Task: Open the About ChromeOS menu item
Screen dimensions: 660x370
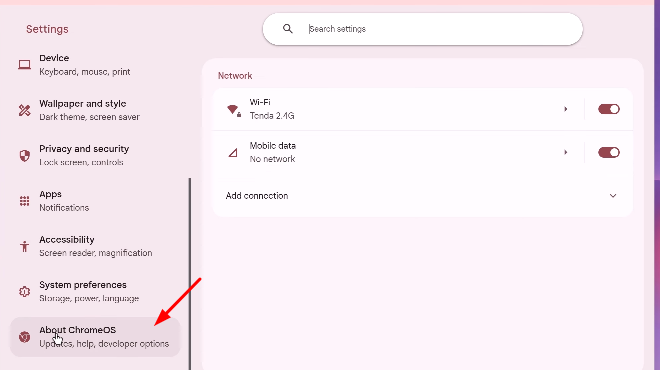Action: pos(95,337)
